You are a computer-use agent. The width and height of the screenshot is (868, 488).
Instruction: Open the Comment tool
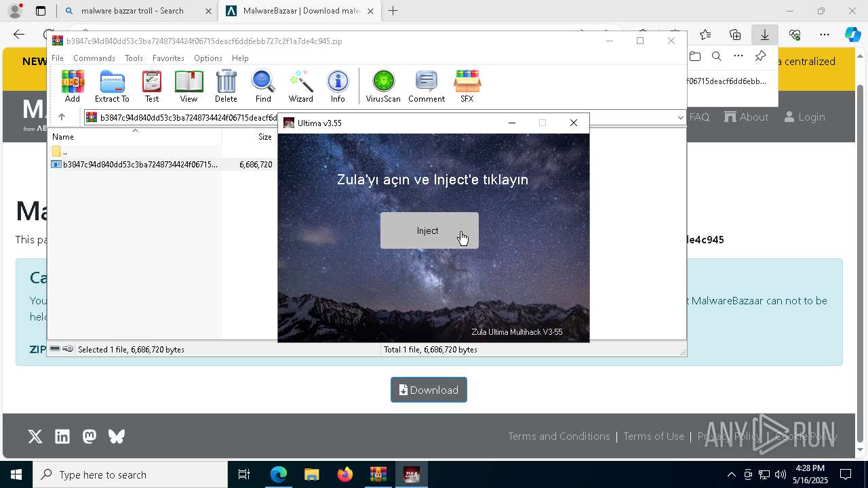[x=427, y=86]
